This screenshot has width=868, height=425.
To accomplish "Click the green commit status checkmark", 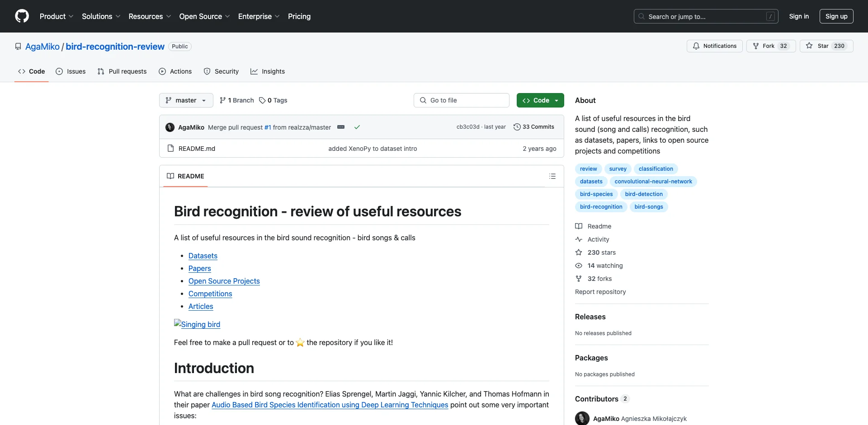I will 357,127.
